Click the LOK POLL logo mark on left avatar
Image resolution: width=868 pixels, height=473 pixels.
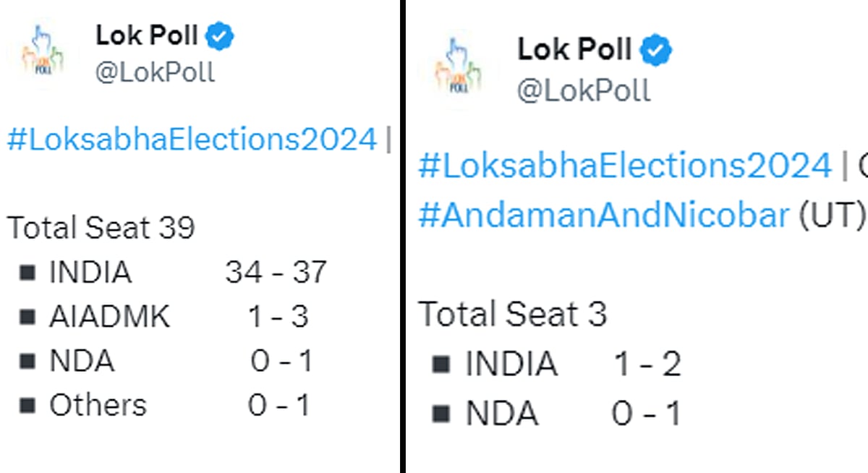pos(45,65)
